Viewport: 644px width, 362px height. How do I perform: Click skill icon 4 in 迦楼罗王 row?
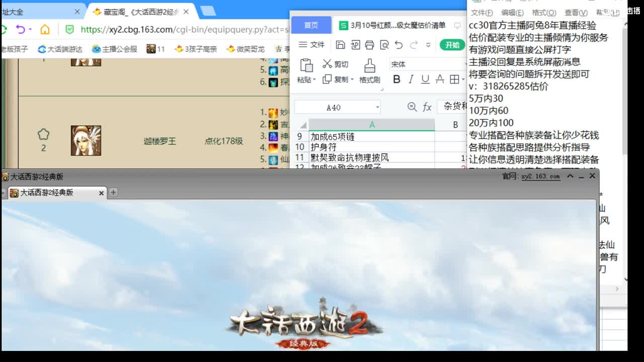tap(273, 148)
